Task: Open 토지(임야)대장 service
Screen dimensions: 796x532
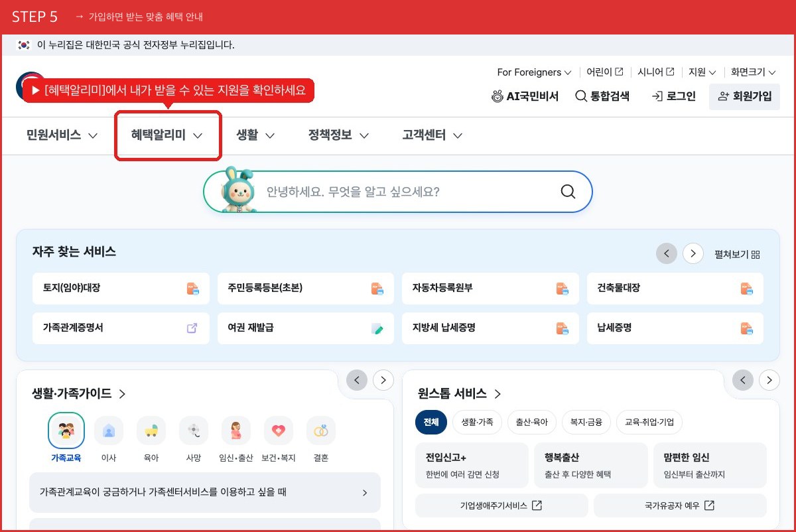Action: coord(121,289)
